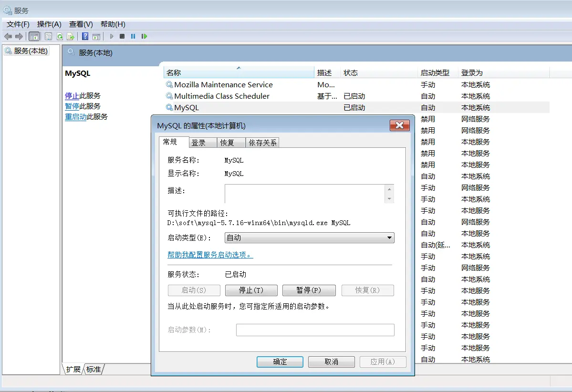Select the MySQL service row

tap(356, 108)
